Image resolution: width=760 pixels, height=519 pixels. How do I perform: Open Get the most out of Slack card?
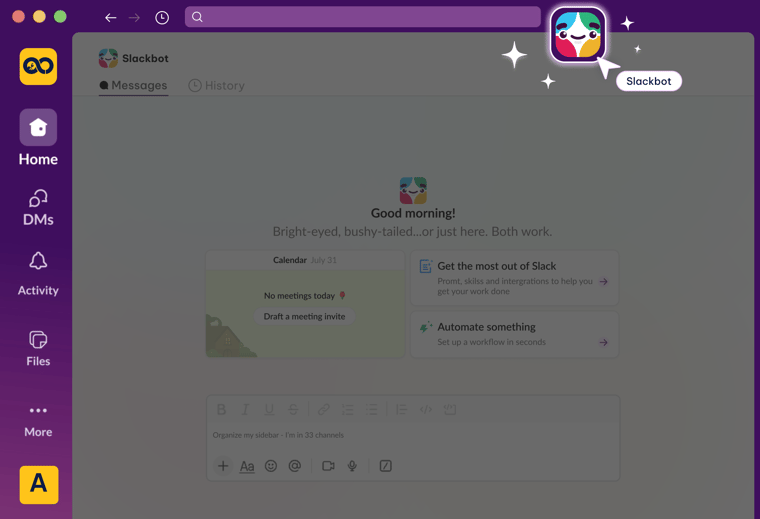515,278
